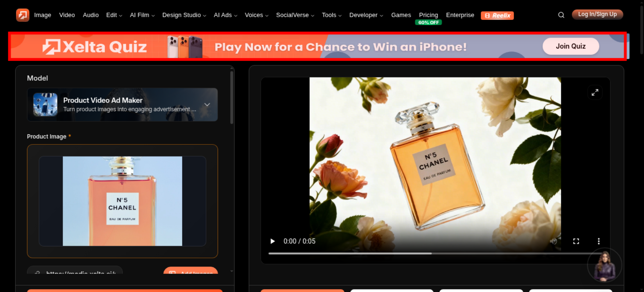Click the Reelix badge in the navigation

click(x=497, y=15)
